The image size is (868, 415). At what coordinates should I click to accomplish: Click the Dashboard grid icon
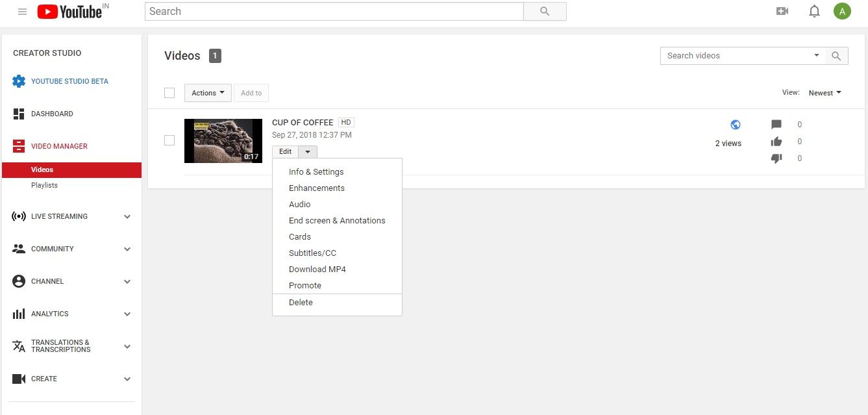click(x=19, y=114)
